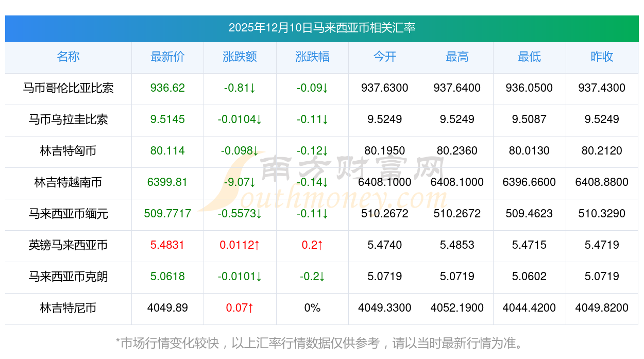Click the change amount -0.0101↓
Viewport: 644px width, 359px height.
[x=240, y=277]
